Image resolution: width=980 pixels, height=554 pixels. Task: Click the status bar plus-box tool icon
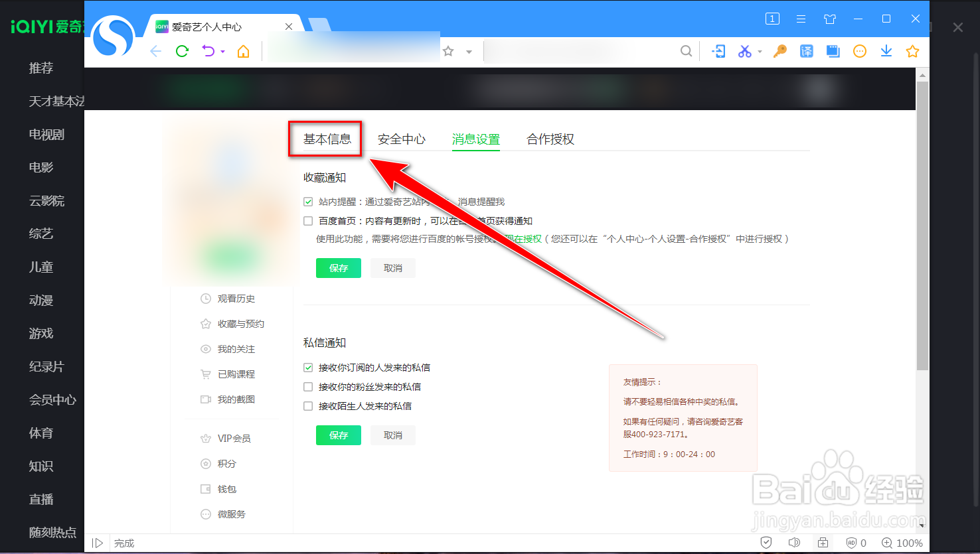coord(823,543)
